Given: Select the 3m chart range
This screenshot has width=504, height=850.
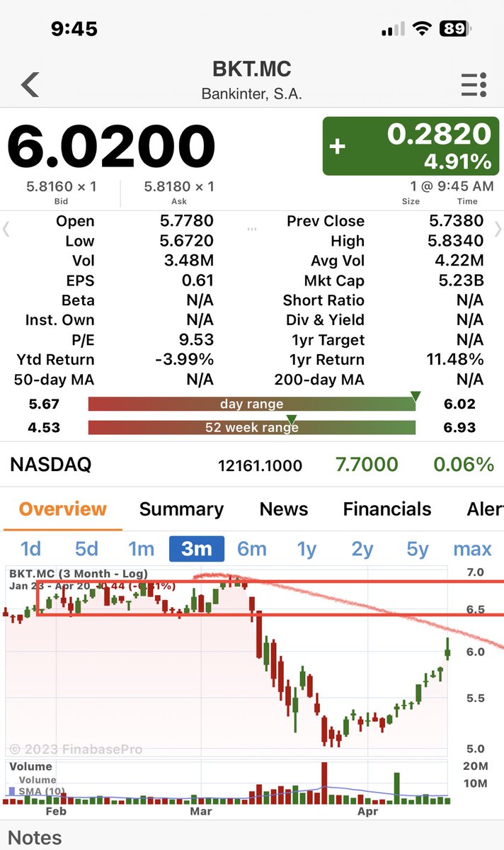Looking at the screenshot, I should coord(196,549).
